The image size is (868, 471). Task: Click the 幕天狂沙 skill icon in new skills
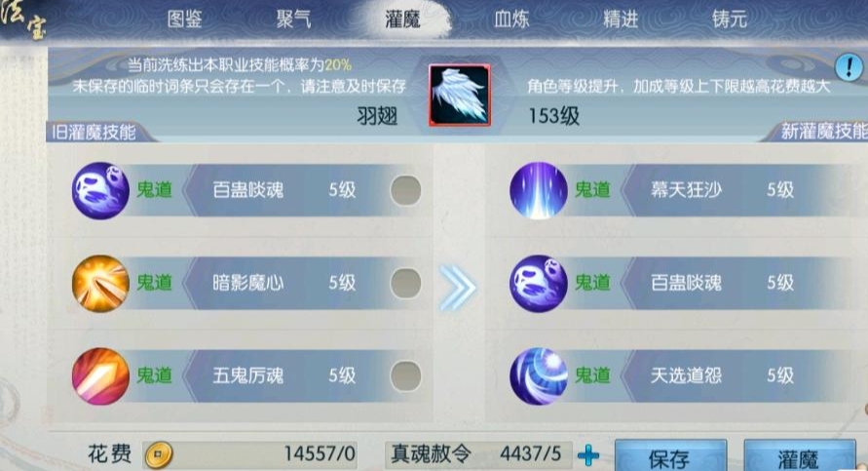pos(538,190)
